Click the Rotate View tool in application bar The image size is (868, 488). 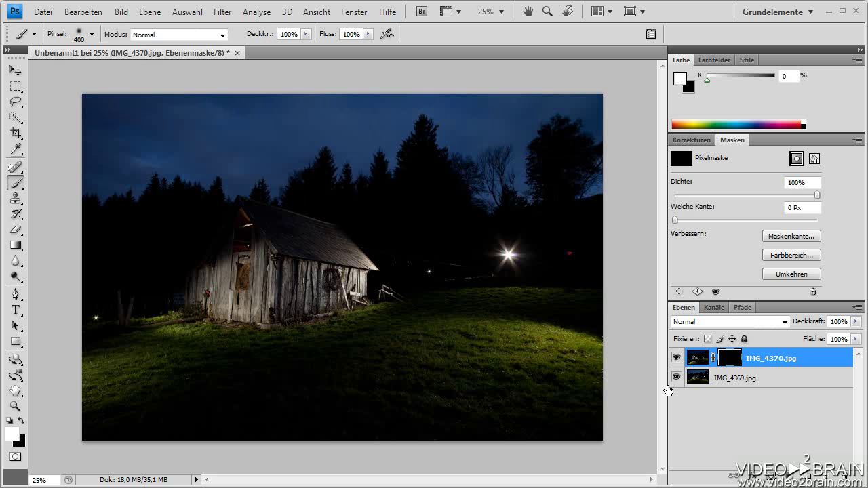tap(568, 12)
